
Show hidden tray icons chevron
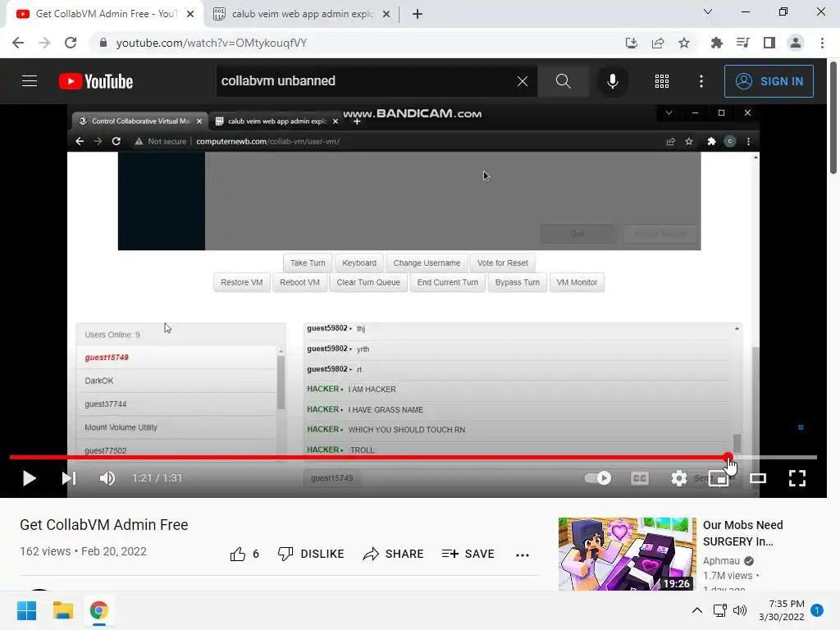[697, 610]
